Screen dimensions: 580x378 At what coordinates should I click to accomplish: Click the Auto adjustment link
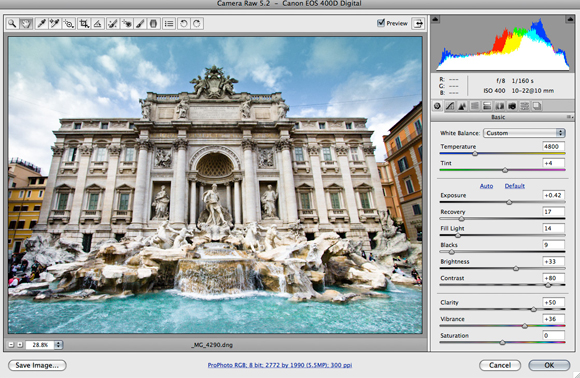(486, 186)
